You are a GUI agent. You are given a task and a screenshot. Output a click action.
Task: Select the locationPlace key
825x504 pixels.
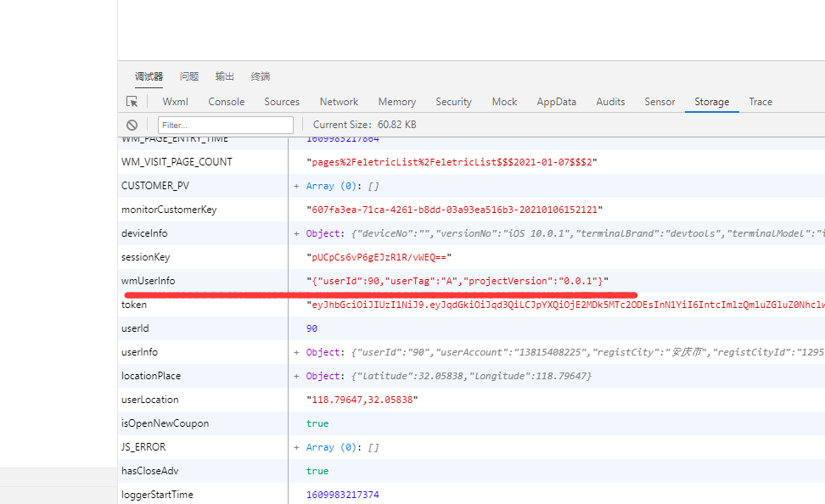[151, 376]
